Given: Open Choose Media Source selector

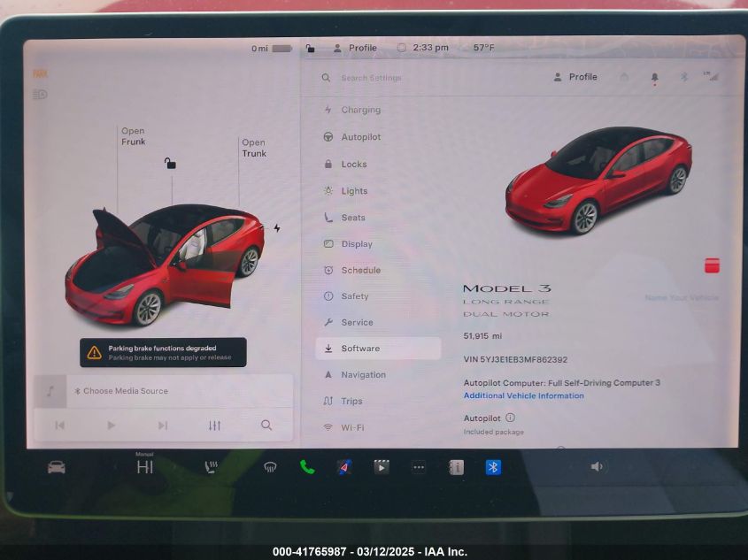Looking at the screenshot, I should (x=125, y=391).
